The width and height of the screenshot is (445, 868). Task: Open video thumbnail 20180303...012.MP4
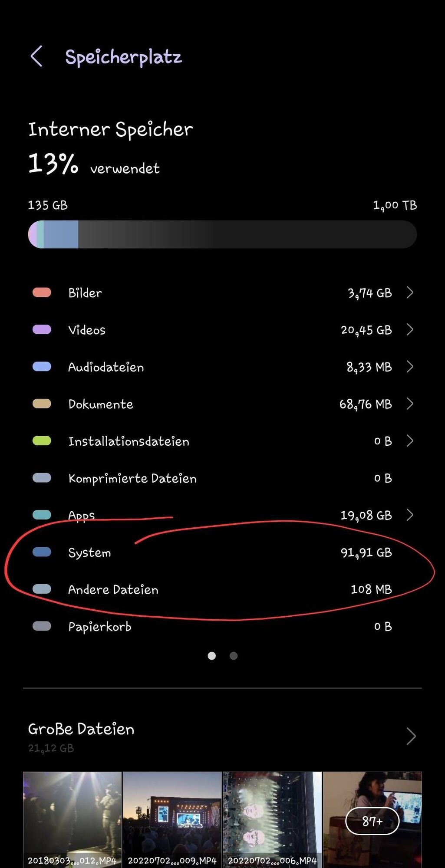click(72, 819)
